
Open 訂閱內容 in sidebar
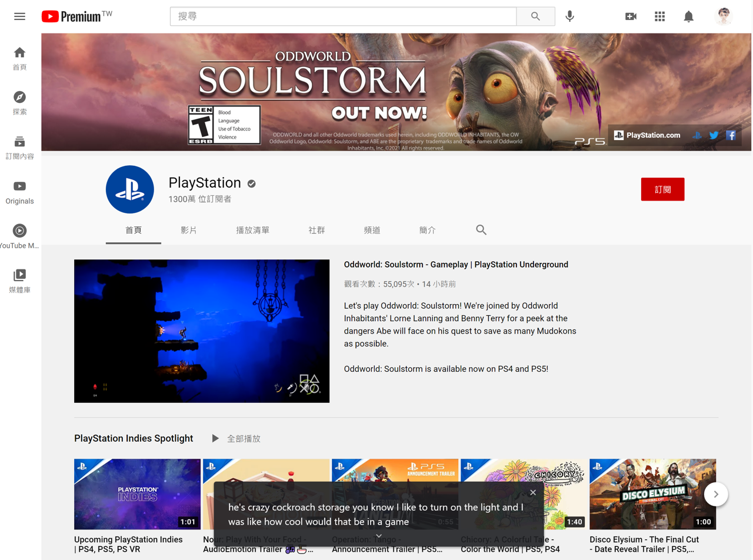[x=19, y=148]
